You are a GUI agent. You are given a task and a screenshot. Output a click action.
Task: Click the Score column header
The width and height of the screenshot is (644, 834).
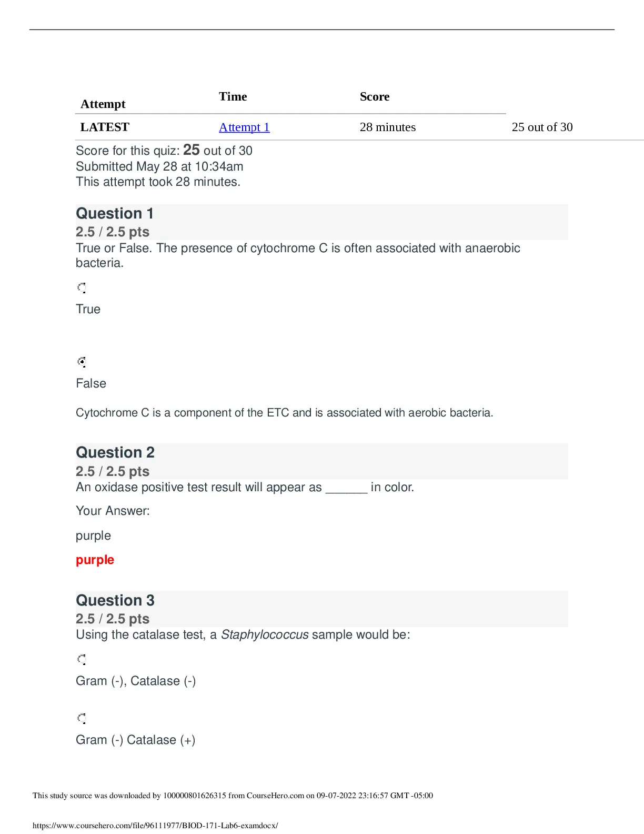(x=375, y=97)
